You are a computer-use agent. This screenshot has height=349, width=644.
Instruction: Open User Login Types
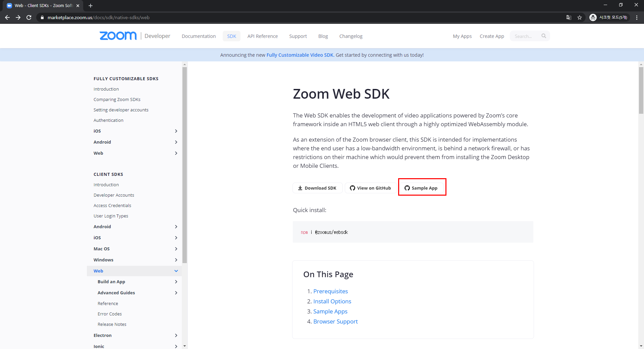tap(111, 216)
